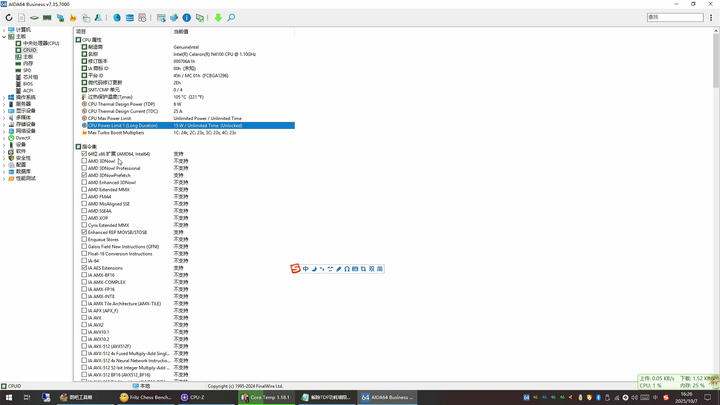Open the blue information icon
Image resolution: width=720 pixels, height=405 pixels.
[186, 17]
